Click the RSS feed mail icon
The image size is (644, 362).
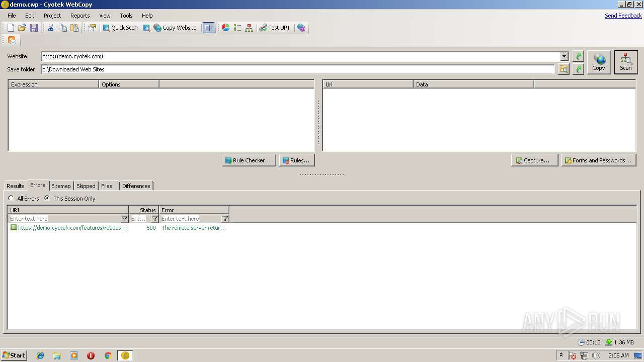12,40
